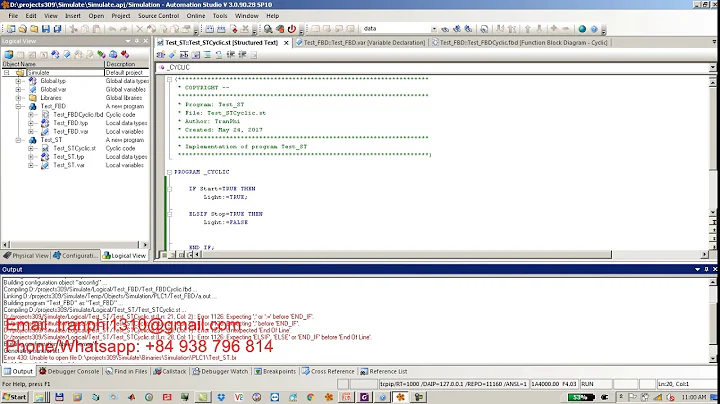Click the RUN status bar field
Image resolution: width=720 pixels, height=404 pixels.
[x=595, y=384]
